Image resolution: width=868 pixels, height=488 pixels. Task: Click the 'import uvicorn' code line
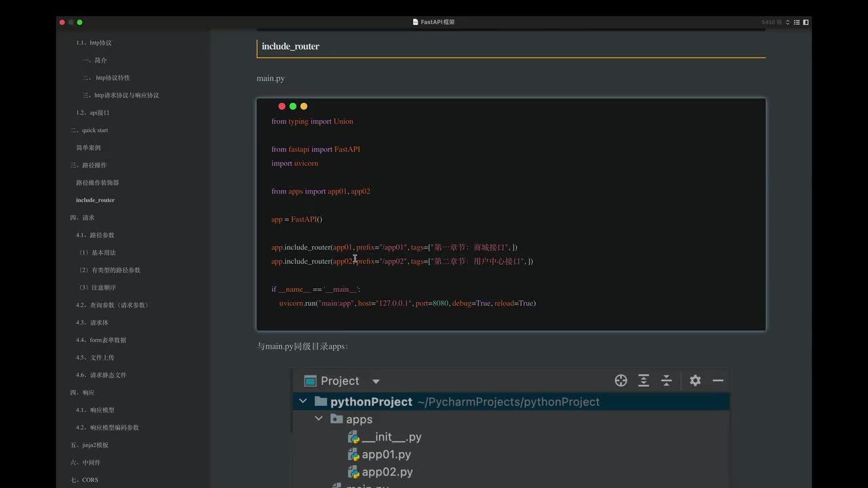(x=294, y=163)
